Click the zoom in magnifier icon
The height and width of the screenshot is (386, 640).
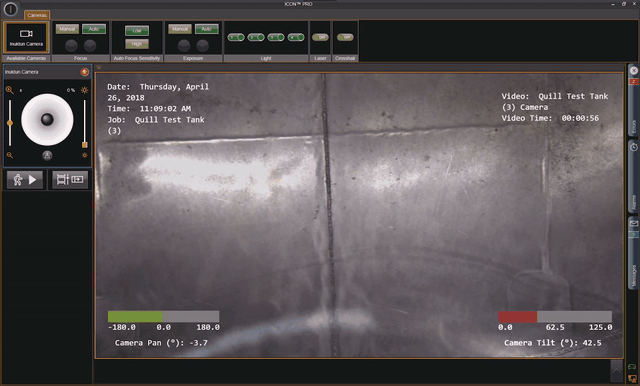coord(9,90)
